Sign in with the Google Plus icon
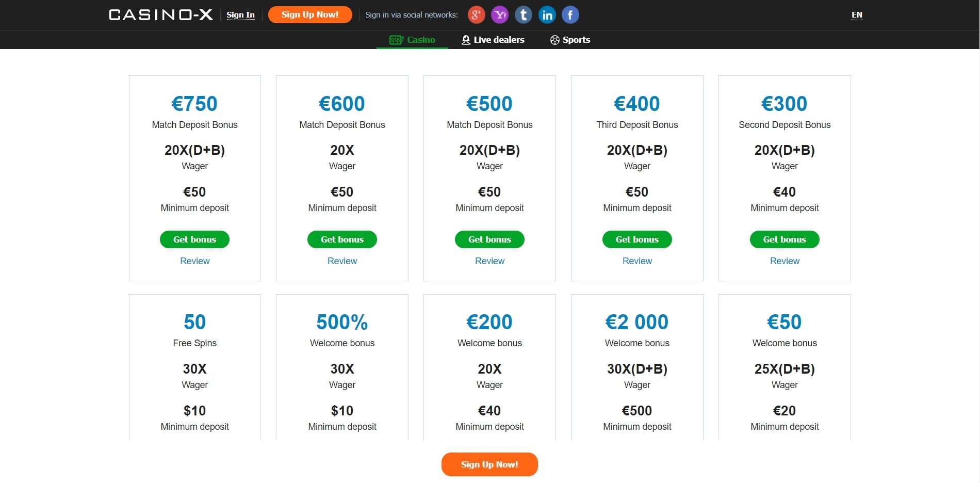 [x=476, y=15]
